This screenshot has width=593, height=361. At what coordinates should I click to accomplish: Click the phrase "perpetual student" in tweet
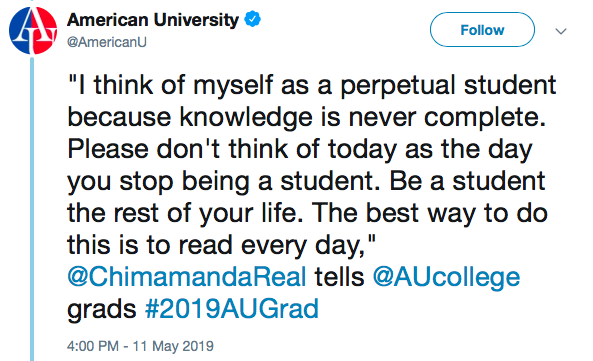click(448, 85)
